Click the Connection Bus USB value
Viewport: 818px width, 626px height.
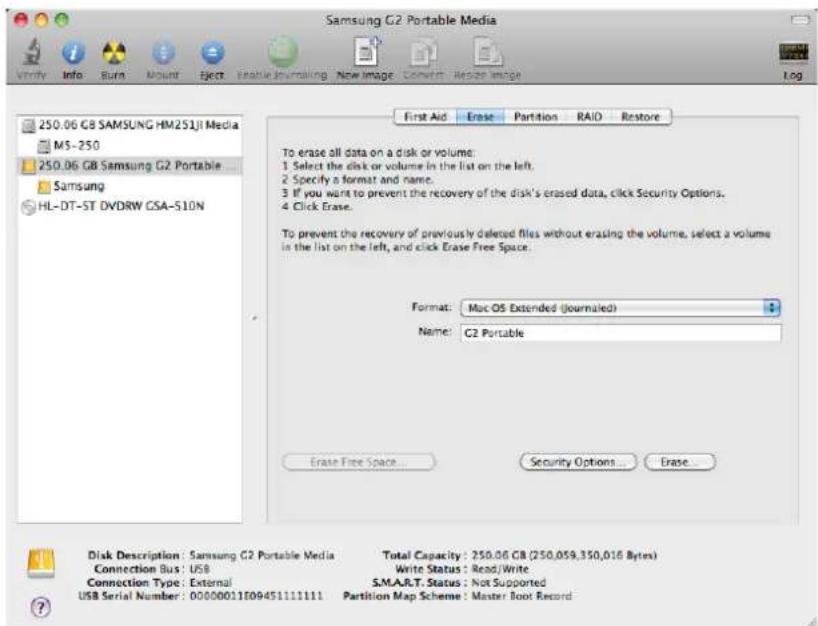[199, 569]
